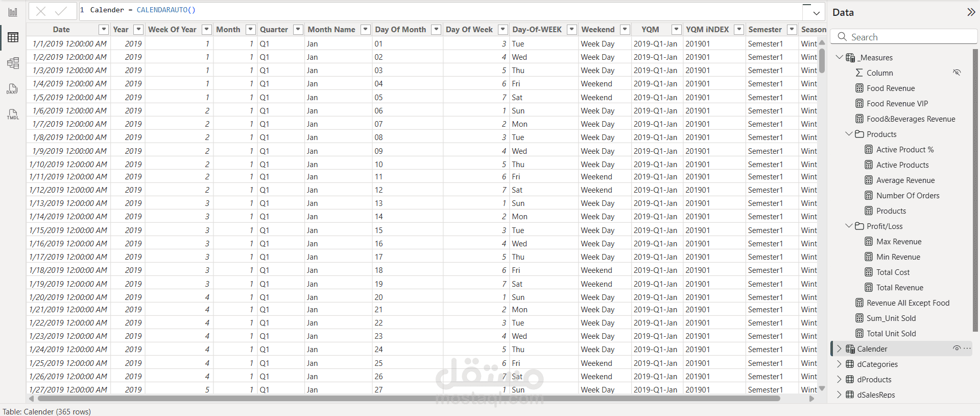The width and height of the screenshot is (980, 416).
Task: Open the Quarter column filter dropdown
Action: click(x=298, y=30)
